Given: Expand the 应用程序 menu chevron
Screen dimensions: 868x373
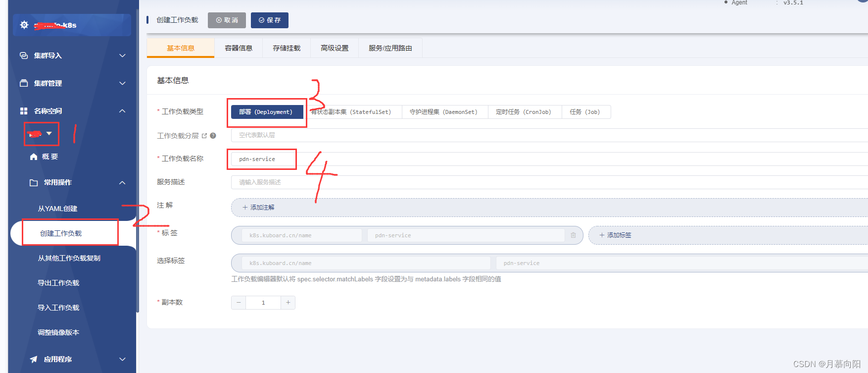Looking at the screenshot, I should (x=122, y=359).
